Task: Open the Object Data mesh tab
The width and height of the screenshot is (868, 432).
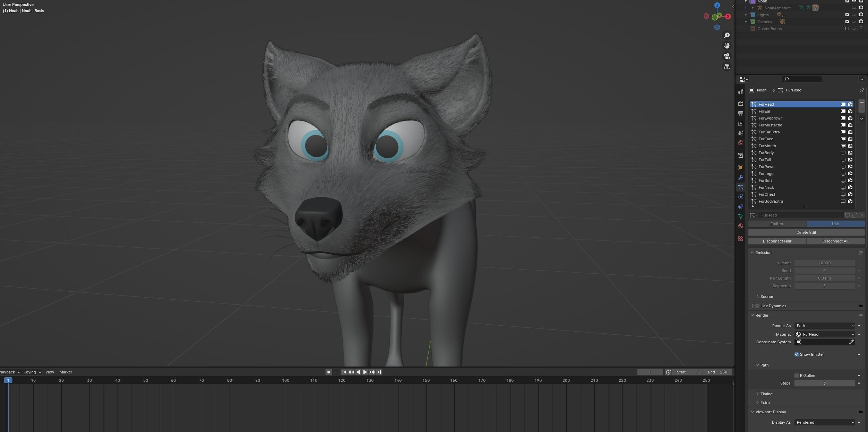Action: pyautogui.click(x=740, y=216)
